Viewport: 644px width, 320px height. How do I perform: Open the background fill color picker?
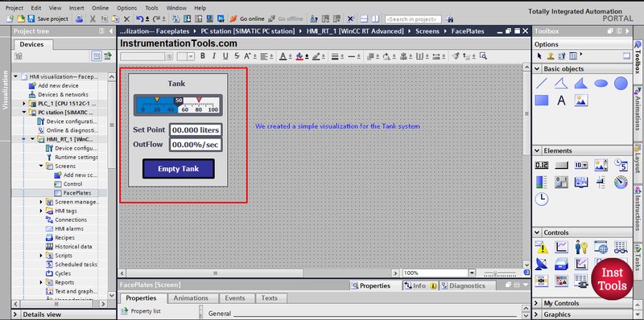click(299, 56)
